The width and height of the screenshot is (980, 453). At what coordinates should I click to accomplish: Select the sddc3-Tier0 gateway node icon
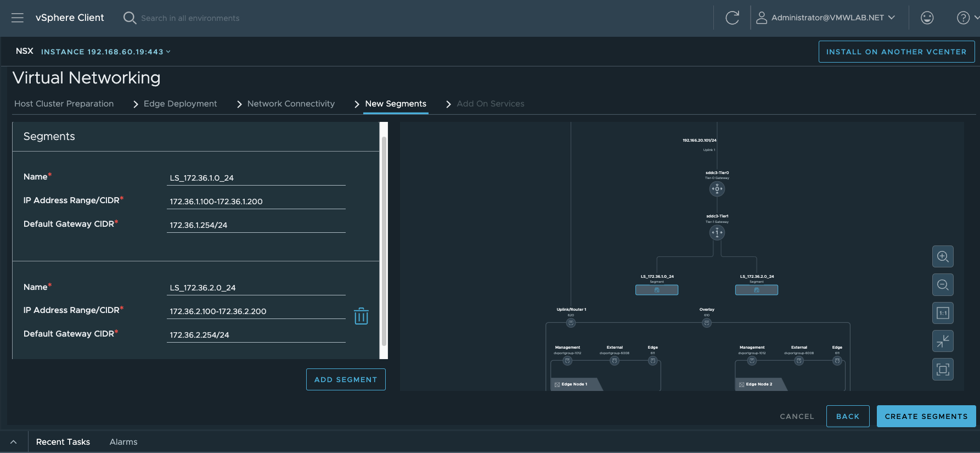[x=717, y=189]
